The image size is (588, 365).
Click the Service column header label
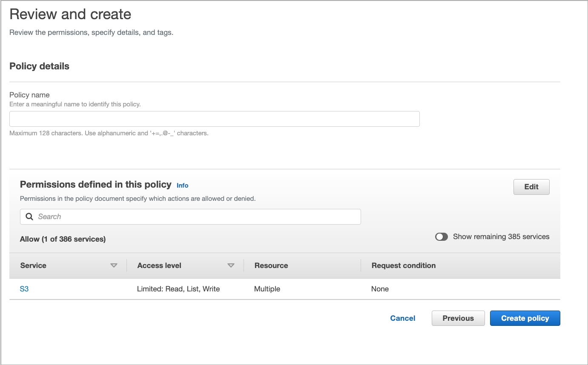33,265
